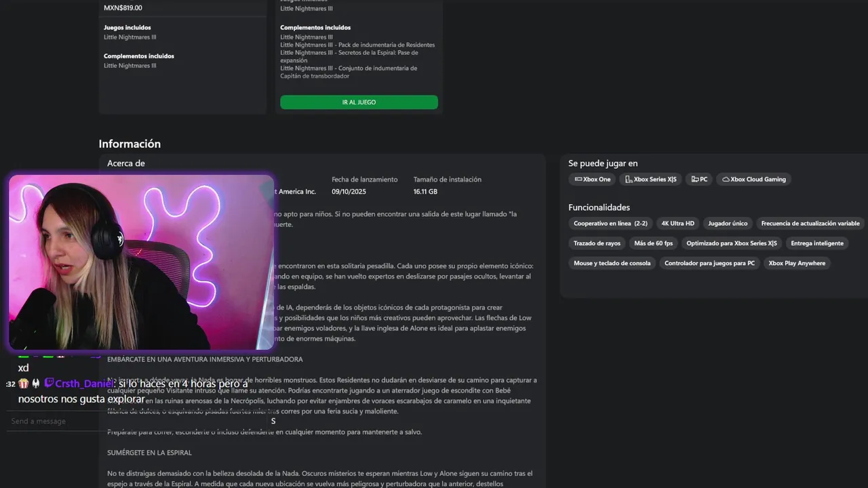This screenshot has height=488, width=868.
Task: Select the Xbox Series X|S platform chip
Action: [x=650, y=180]
